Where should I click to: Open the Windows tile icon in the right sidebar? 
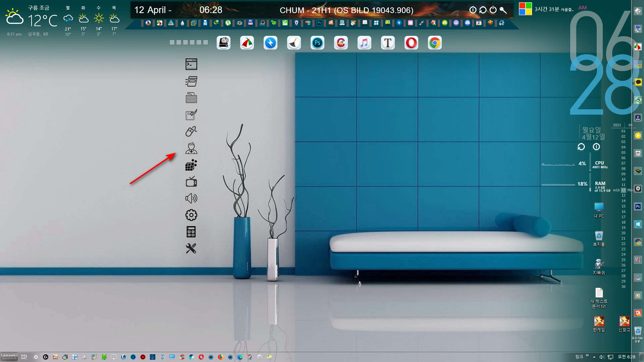tap(638, 224)
